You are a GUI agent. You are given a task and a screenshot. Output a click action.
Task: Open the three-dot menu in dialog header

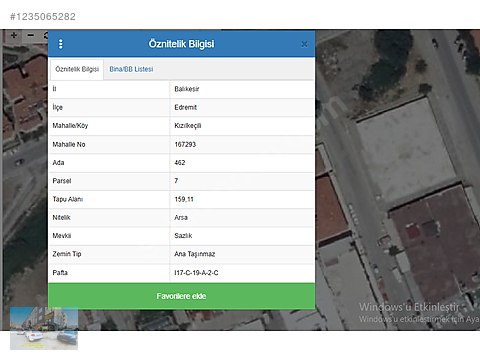pos(61,44)
